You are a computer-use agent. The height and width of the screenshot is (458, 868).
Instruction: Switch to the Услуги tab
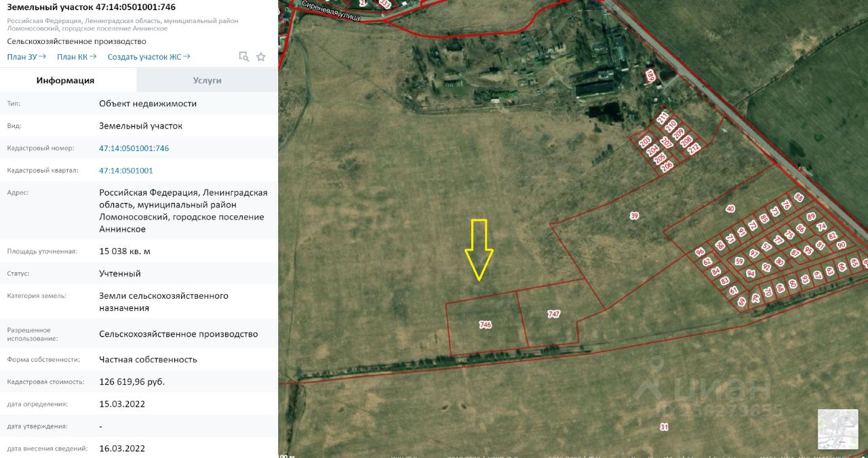[x=207, y=80]
